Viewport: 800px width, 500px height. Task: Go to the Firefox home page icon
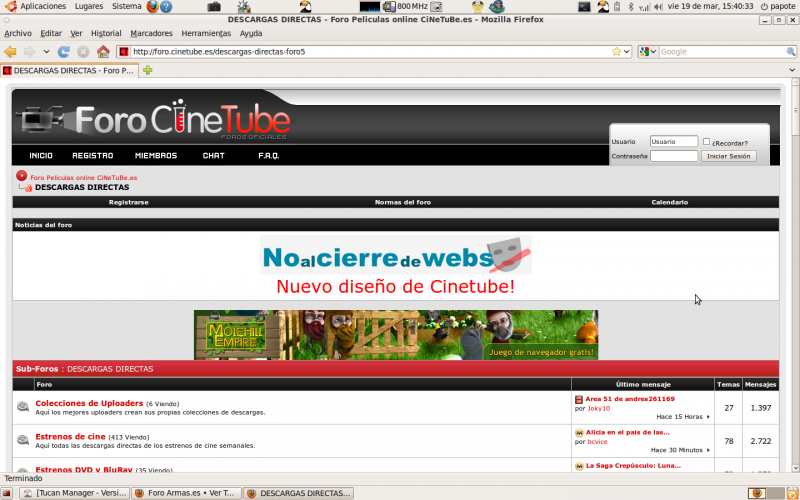click(x=102, y=51)
